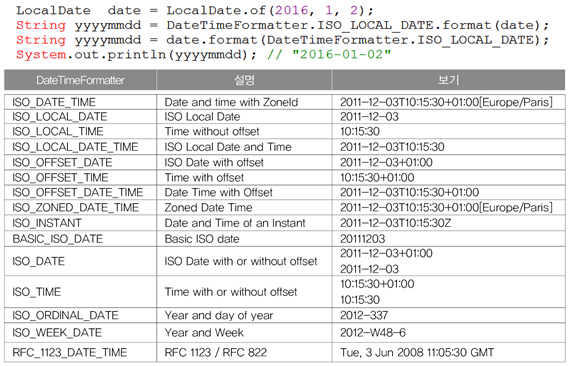Click example '2012-W48-6'
The height and width of the screenshot is (366, 573).
(x=373, y=333)
